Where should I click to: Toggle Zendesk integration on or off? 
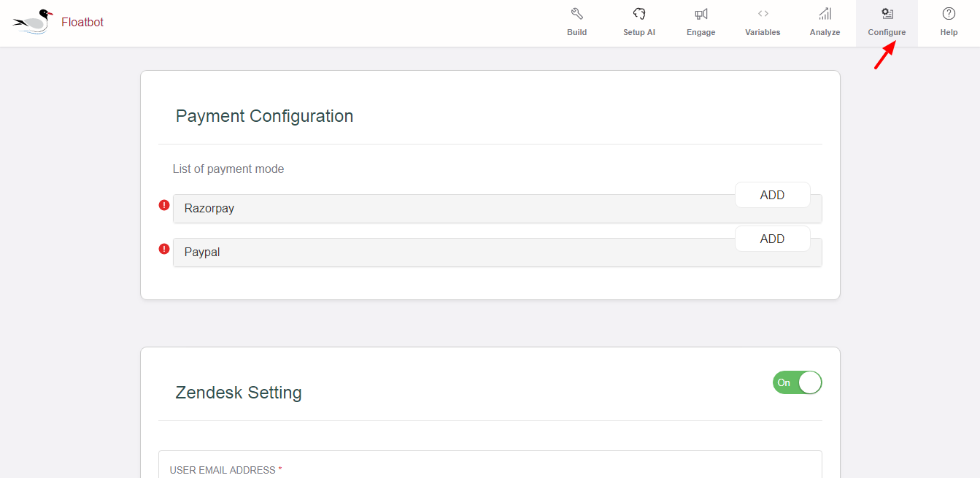(797, 382)
